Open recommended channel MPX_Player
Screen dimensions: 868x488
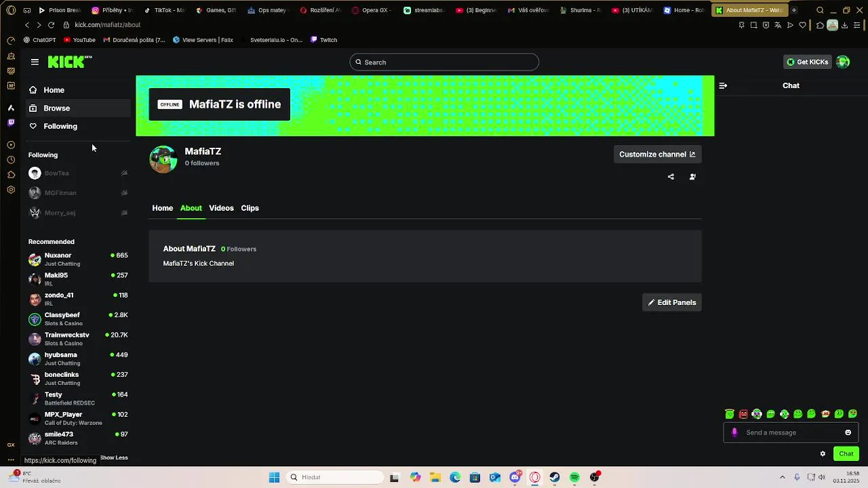click(x=78, y=418)
